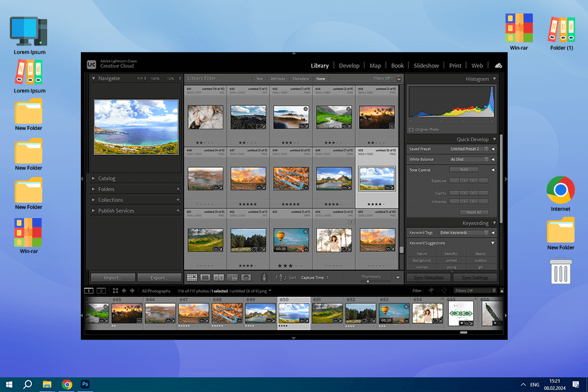Switch to the Print module
Viewport: 588px width, 392px height.
point(455,66)
